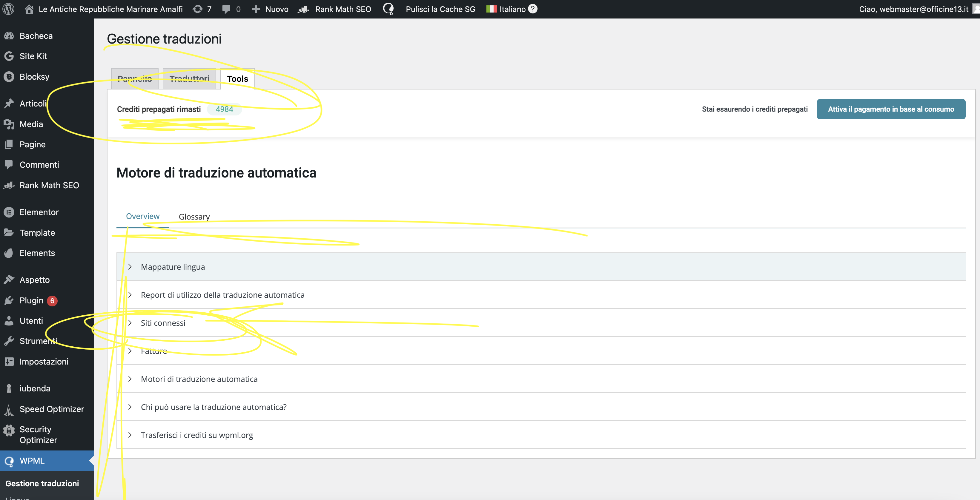Click the Elementor icon in sidebar

pos(9,212)
